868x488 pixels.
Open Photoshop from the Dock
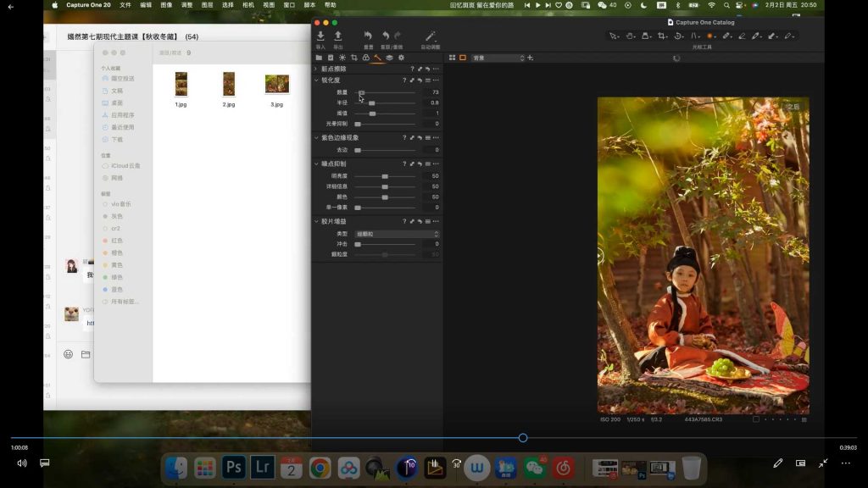(233, 467)
